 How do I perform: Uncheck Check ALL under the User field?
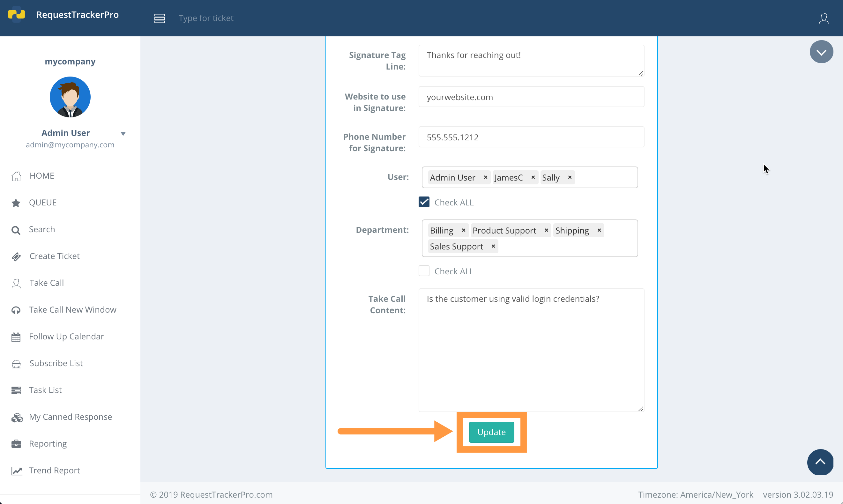pyautogui.click(x=423, y=202)
